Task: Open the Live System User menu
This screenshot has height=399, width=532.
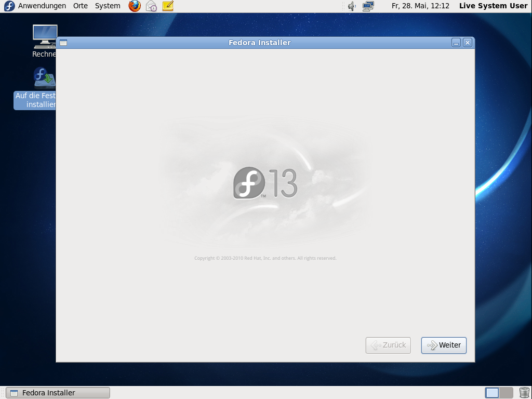Action: pos(494,6)
